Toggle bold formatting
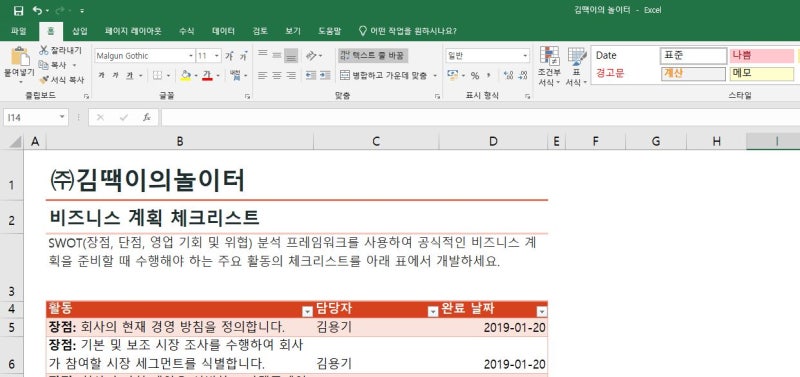 pos(101,76)
